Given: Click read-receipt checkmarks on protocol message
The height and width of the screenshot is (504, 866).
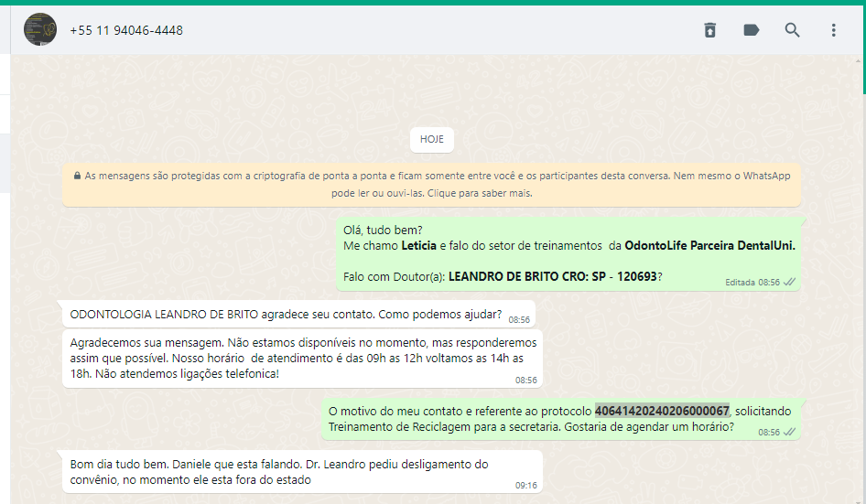Looking at the screenshot, I should coord(790,432).
